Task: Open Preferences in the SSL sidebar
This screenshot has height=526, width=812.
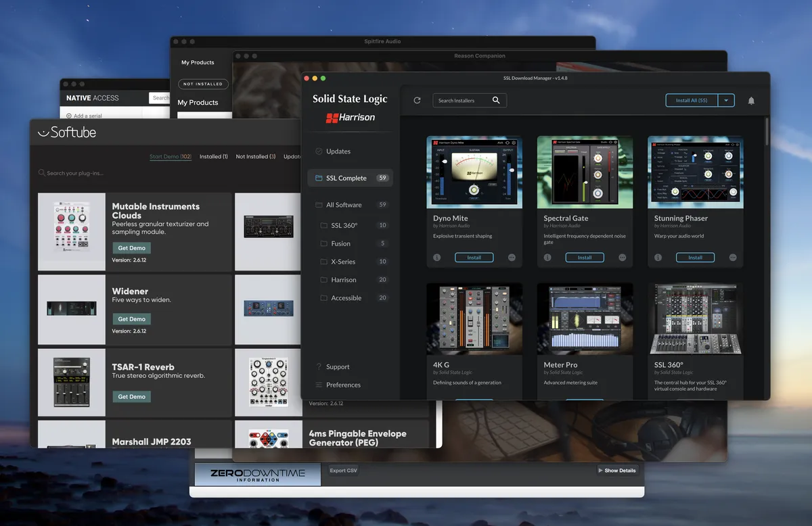Action: [x=343, y=385]
